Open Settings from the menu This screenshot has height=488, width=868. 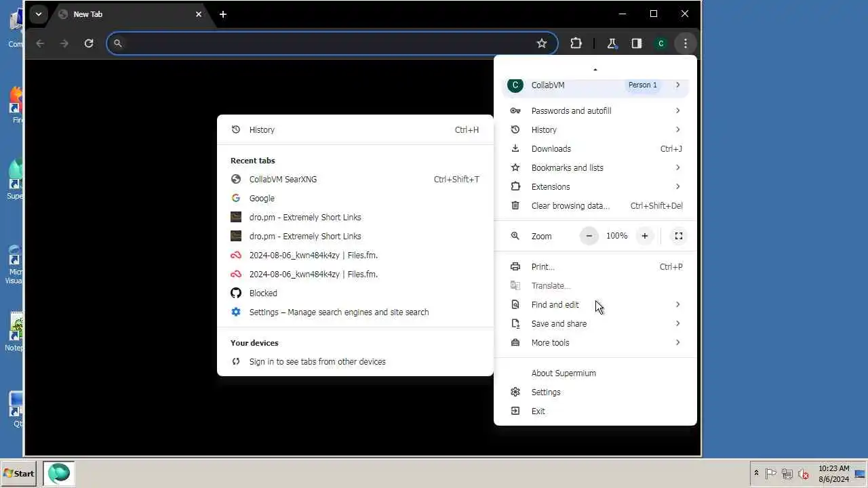click(595, 392)
